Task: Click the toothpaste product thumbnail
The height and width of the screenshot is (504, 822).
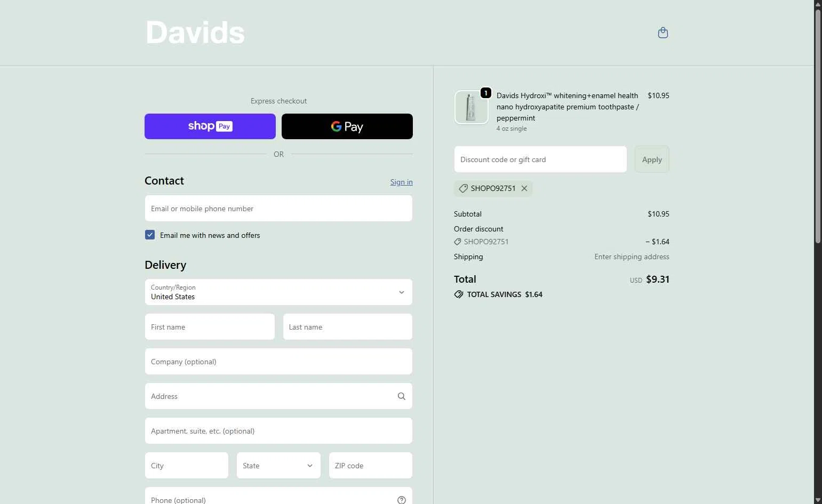Action: pyautogui.click(x=471, y=107)
